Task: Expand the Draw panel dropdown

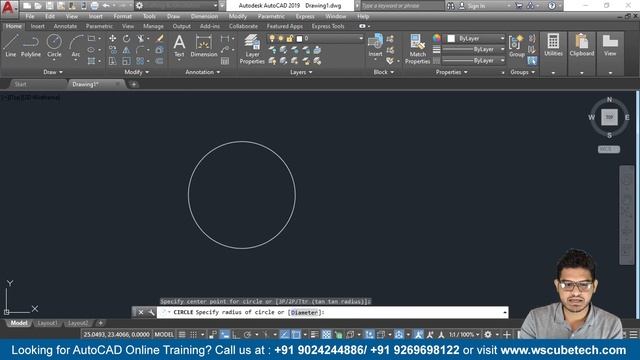Action: coord(53,72)
